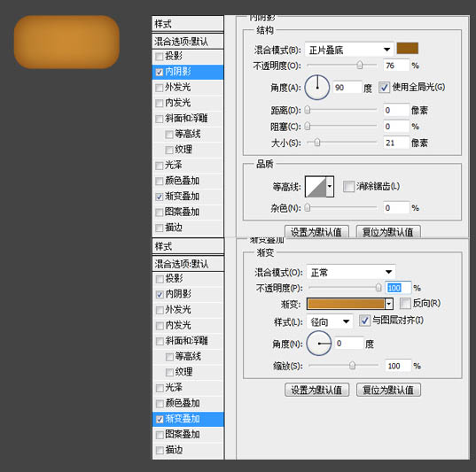476x472 pixels.
Task: Click the orange 渐变 gradient preview bar
Action: pos(346,304)
